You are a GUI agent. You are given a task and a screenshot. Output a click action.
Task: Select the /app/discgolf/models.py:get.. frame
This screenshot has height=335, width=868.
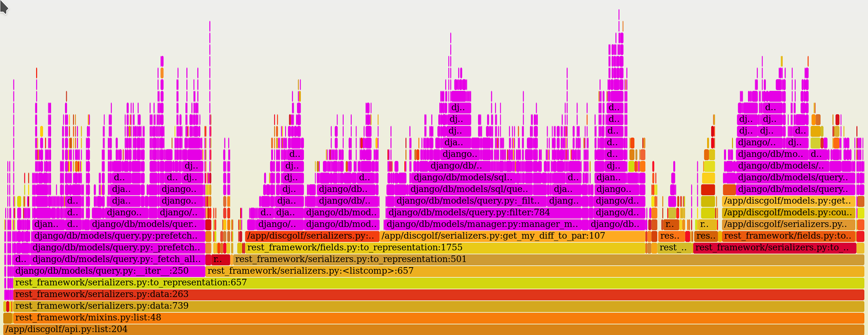pyautogui.click(x=789, y=201)
